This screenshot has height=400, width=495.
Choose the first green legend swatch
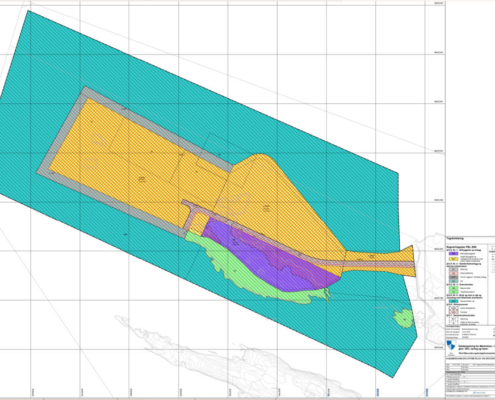click(x=454, y=288)
